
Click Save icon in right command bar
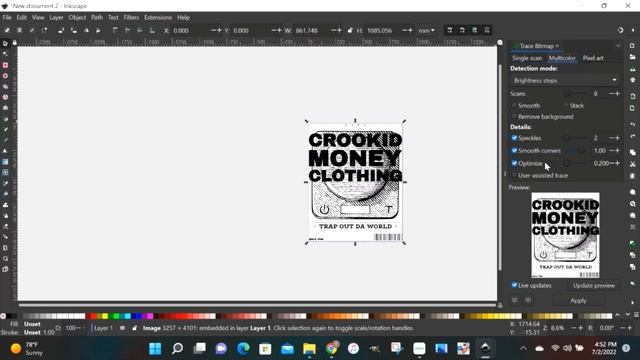632,69
